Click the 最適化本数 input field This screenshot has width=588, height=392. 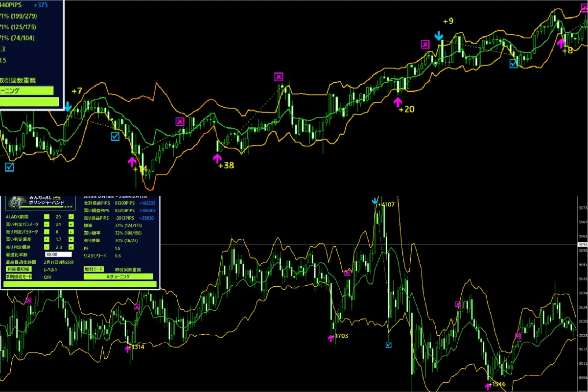(x=58, y=254)
